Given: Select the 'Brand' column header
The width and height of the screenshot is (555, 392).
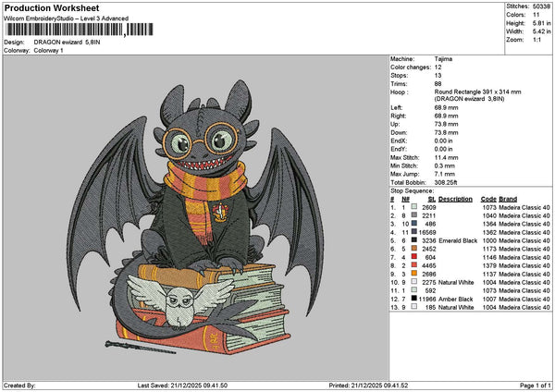Looking at the screenshot, I should 508,199.
